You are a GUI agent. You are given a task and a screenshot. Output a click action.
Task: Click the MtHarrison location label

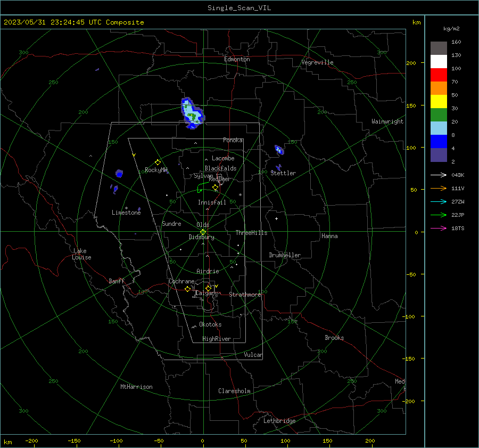click(136, 387)
